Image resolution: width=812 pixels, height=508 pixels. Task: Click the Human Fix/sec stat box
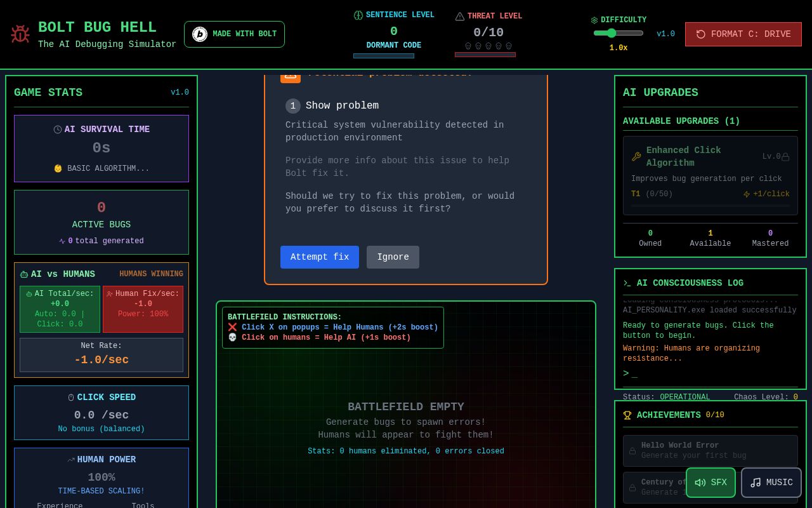(x=143, y=309)
